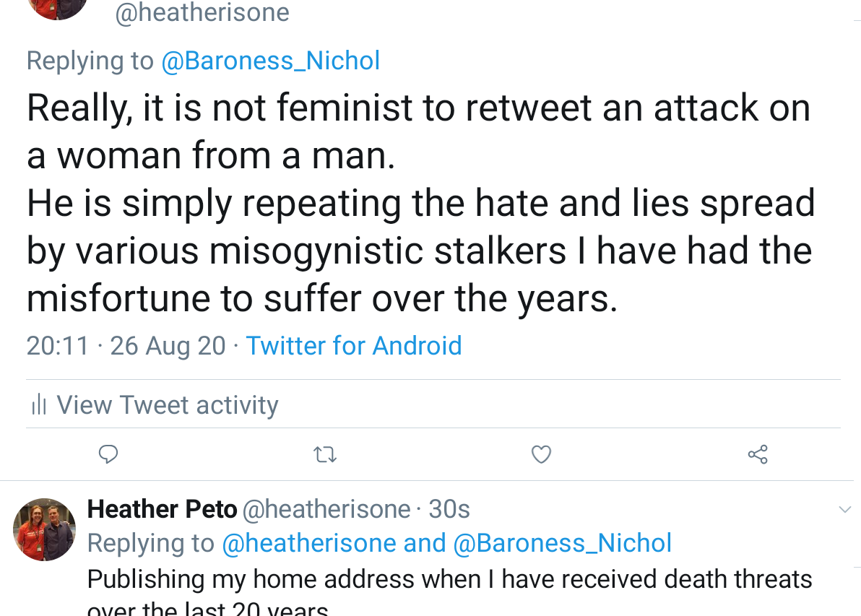Open the @Baroness_Nichol profile link
The image size is (861, 616).
[x=270, y=60]
